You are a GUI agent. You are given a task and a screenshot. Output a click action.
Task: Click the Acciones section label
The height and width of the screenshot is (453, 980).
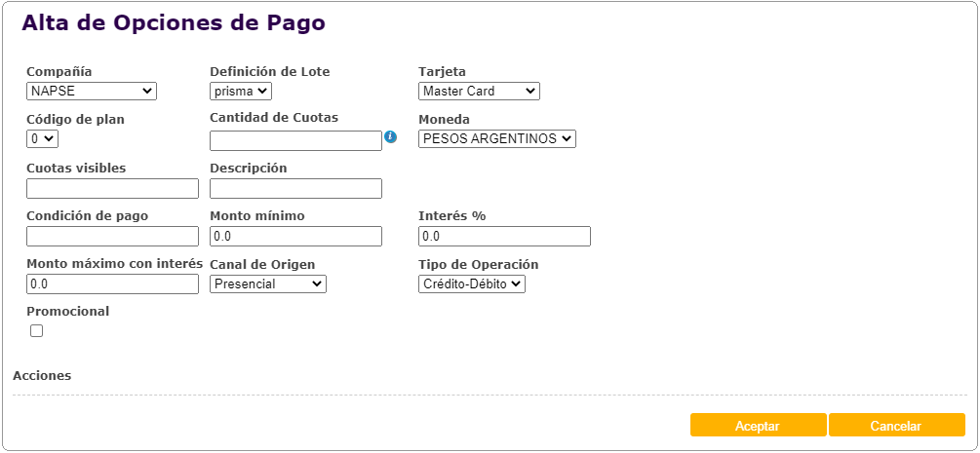click(x=42, y=375)
